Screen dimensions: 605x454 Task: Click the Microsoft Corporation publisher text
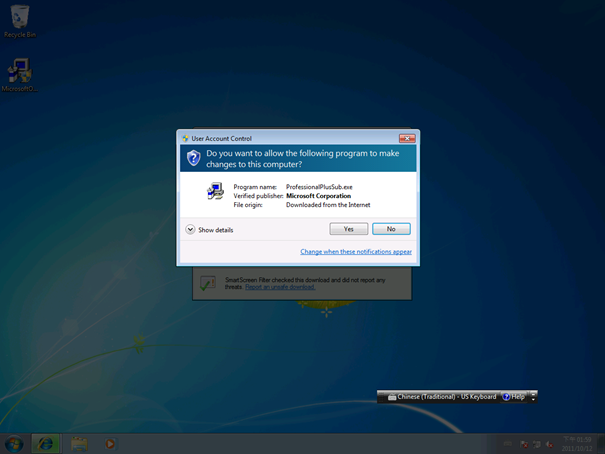click(318, 196)
